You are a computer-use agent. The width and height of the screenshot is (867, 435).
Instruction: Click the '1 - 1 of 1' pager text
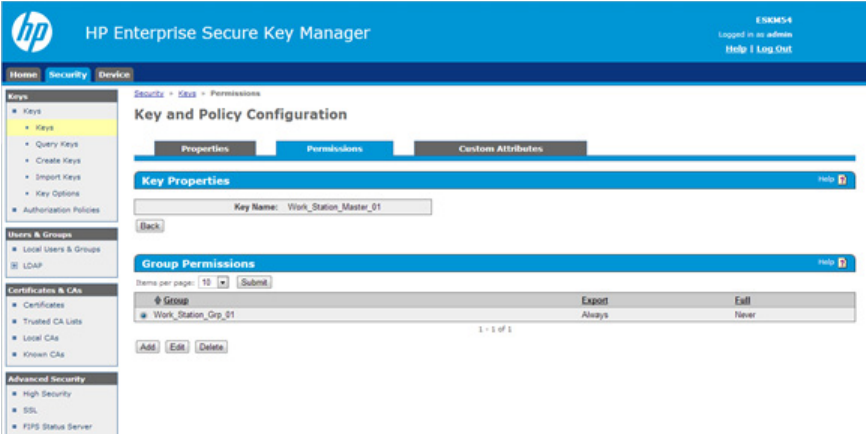(x=495, y=329)
